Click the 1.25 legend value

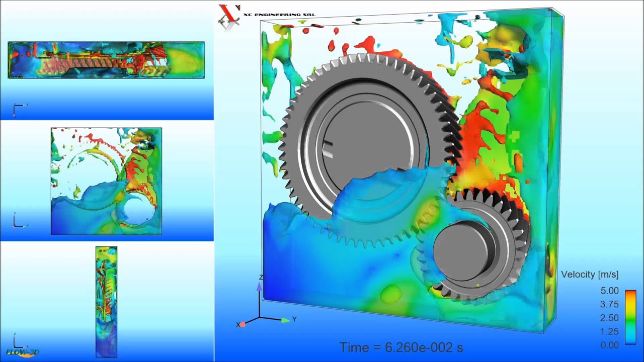click(609, 331)
